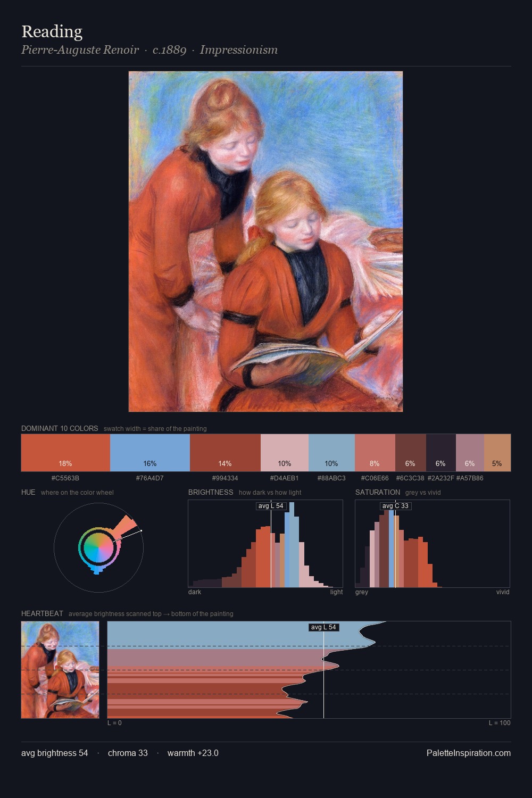Click the 'DOMINANT 10 COLORS' heading
The image size is (532, 798).
(60, 428)
